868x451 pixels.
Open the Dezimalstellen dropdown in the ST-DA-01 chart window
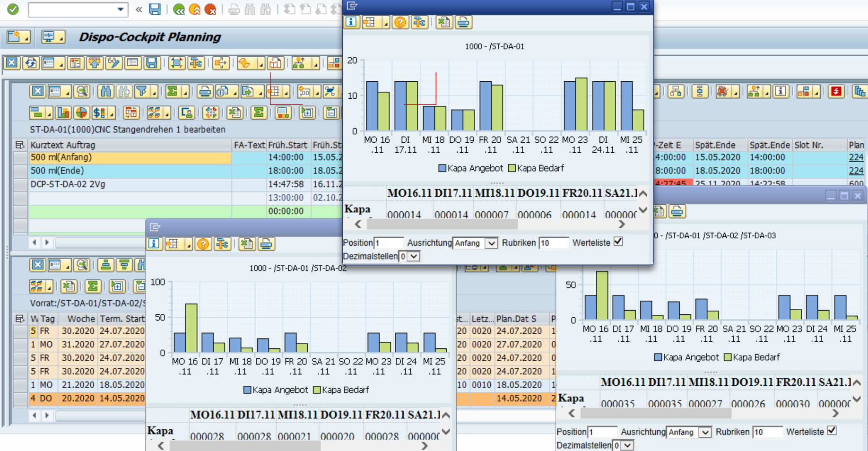click(414, 256)
